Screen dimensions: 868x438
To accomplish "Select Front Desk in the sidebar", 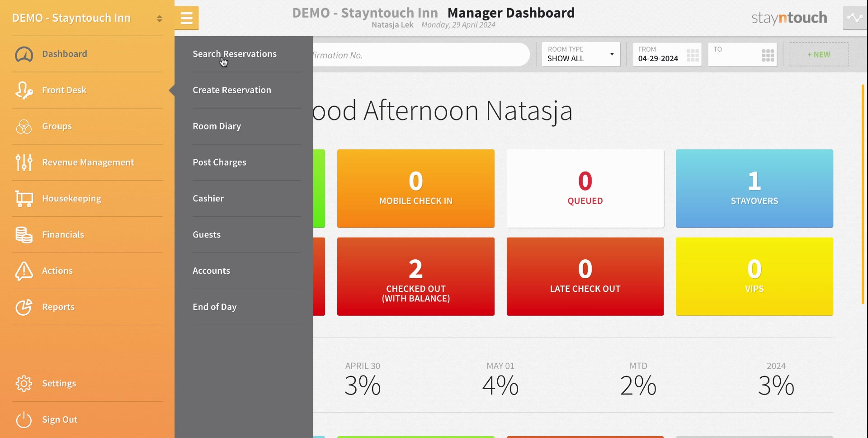I will (64, 90).
